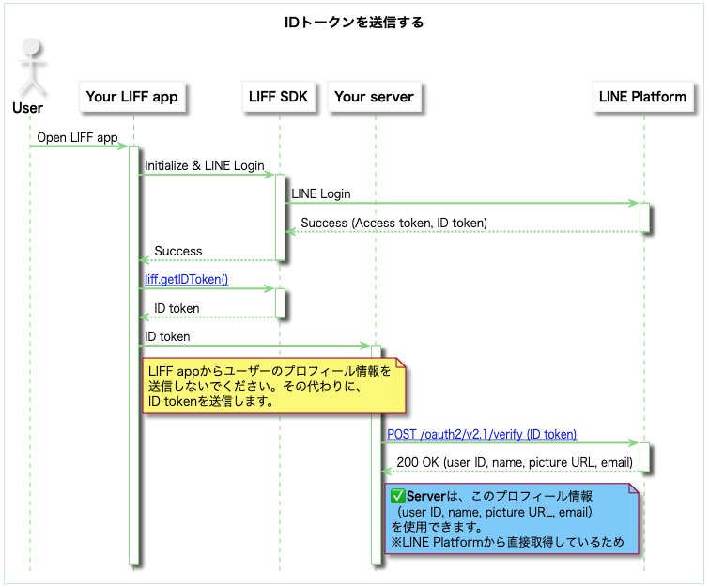Click the blue note about Server profile info
This screenshot has width=709, height=588.
[512, 518]
